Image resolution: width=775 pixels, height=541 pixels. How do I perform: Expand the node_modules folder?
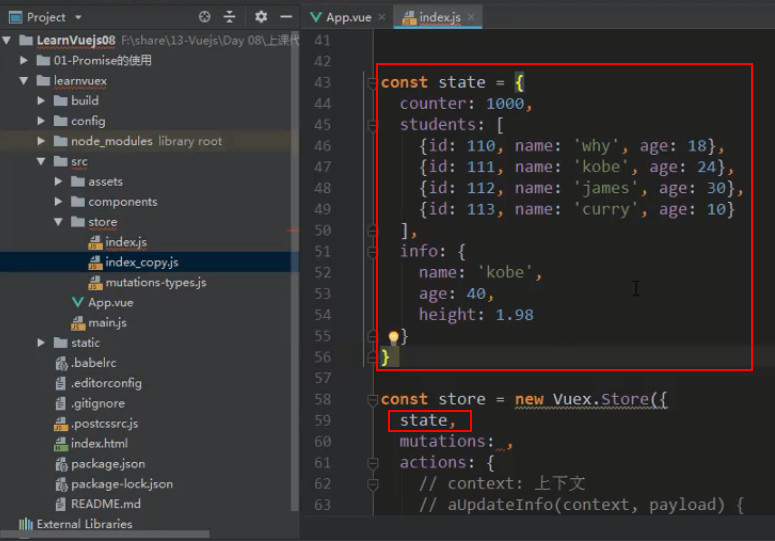pyautogui.click(x=41, y=141)
